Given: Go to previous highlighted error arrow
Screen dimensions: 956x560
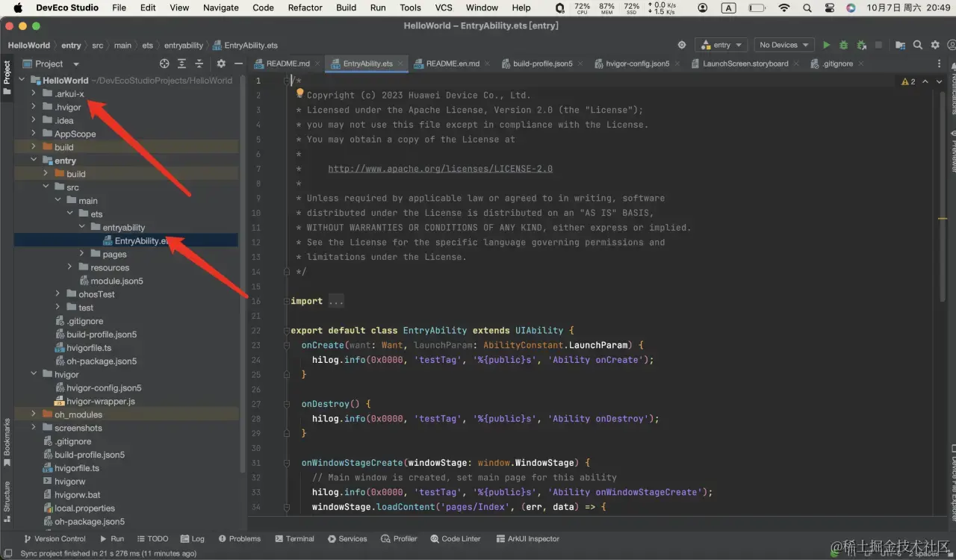Looking at the screenshot, I should coord(925,81).
